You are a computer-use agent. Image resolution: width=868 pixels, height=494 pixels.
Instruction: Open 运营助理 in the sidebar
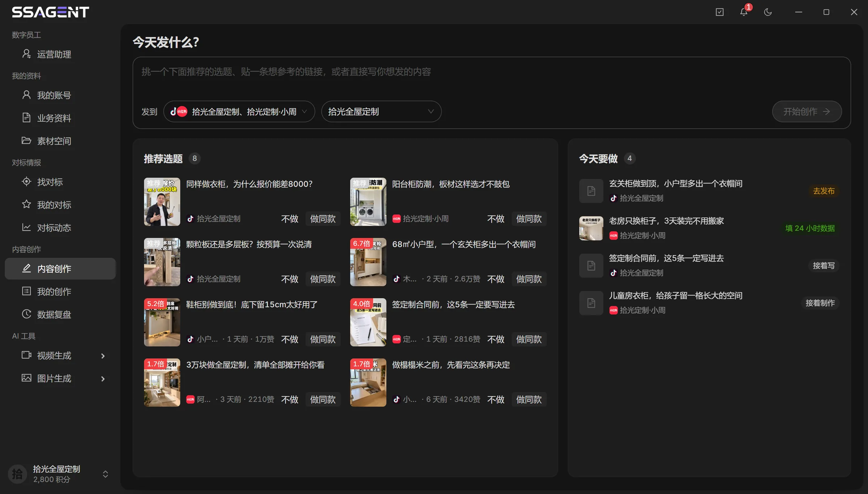coord(60,54)
